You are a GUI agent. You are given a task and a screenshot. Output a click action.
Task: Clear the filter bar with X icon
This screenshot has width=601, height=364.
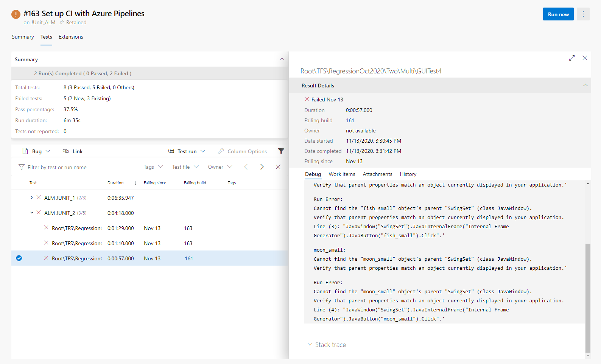pos(278,167)
